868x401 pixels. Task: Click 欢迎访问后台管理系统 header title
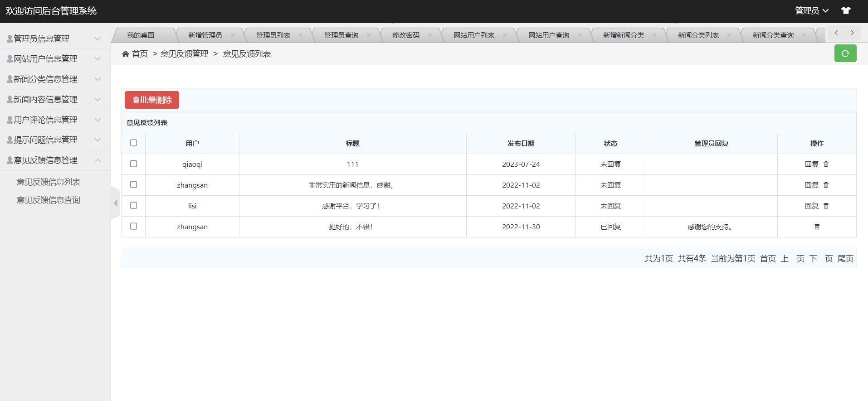click(x=51, y=11)
